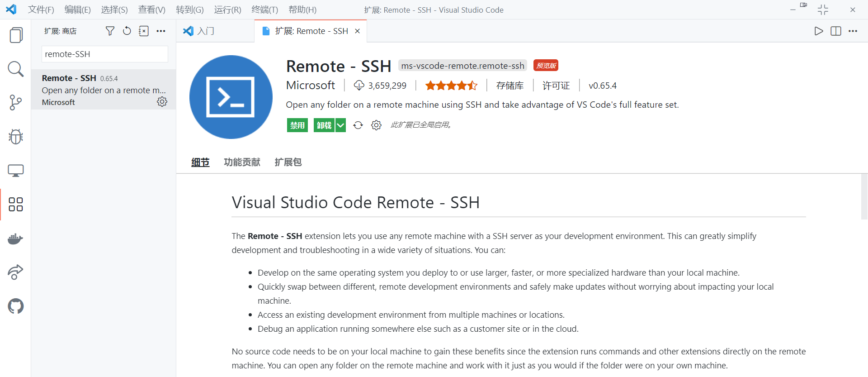This screenshot has height=377, width=868.
Task: Open the 转到(G) menu
Action: coord(190,10)
